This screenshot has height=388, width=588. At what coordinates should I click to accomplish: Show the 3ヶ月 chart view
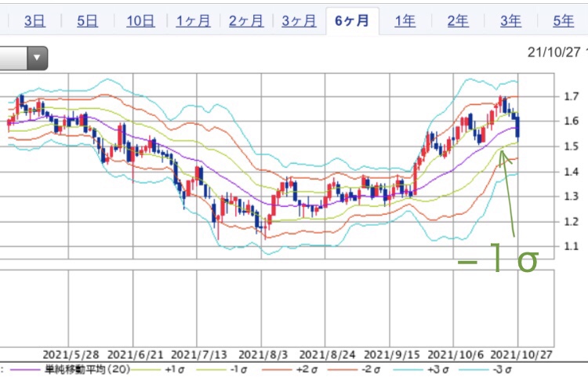[x=299, y=21]
